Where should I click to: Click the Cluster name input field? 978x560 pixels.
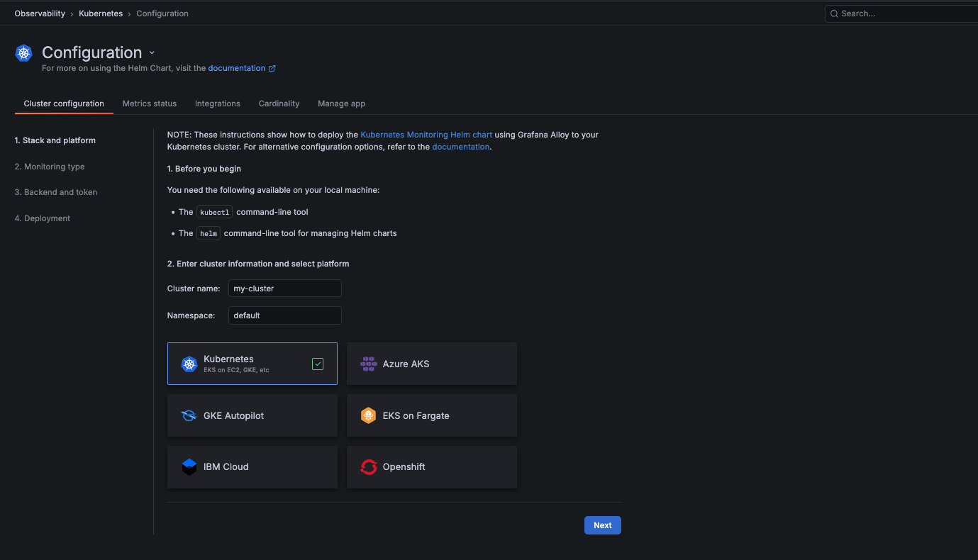[284, 289]
